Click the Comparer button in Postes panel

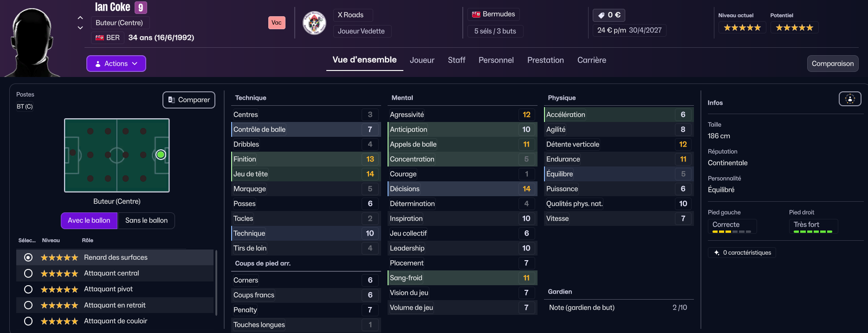pyautogui.click(x=188, y=100)
